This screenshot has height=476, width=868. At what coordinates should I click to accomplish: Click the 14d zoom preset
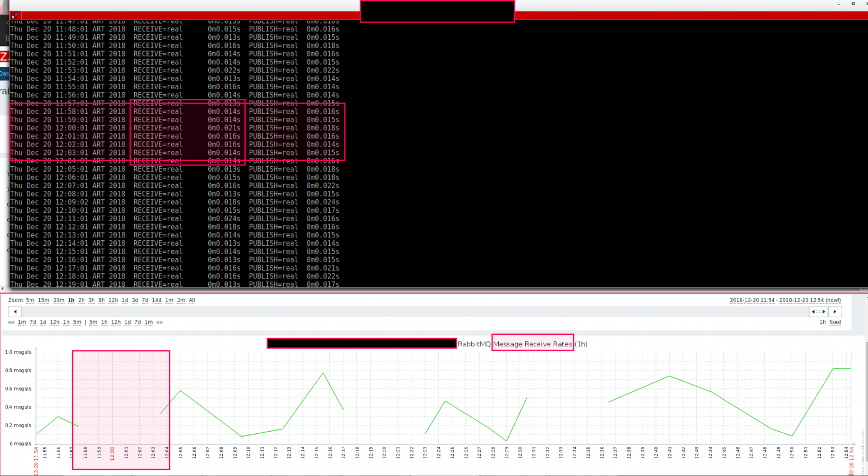(x=157, y=300)
